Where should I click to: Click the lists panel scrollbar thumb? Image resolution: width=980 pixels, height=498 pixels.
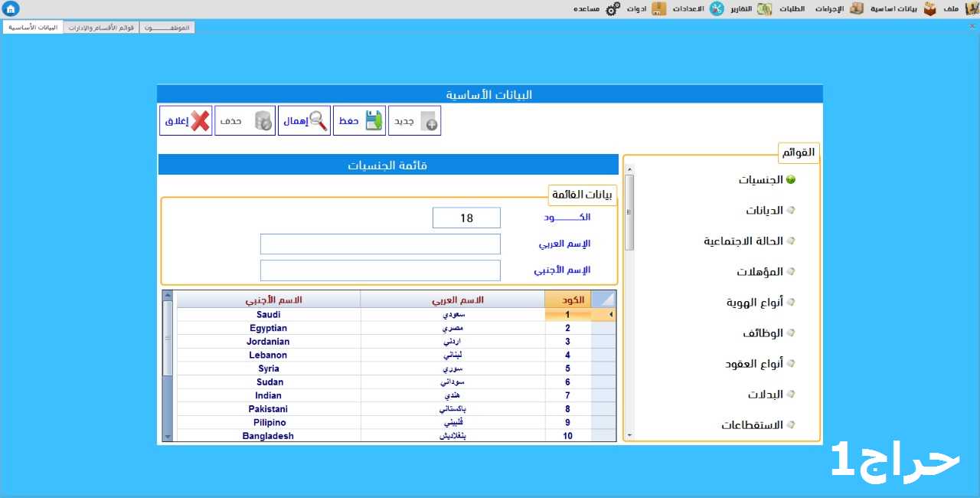[629, 212]
